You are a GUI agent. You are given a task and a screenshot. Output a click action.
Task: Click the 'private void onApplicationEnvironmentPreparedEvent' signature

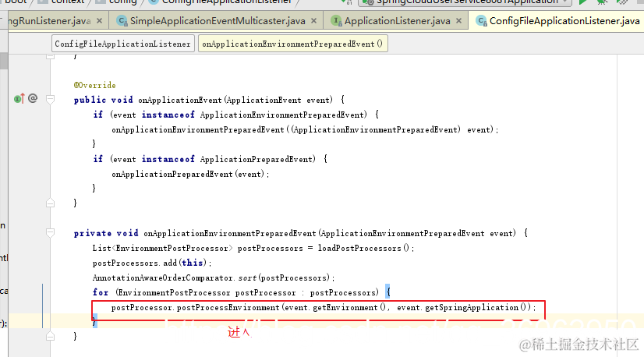301,233
